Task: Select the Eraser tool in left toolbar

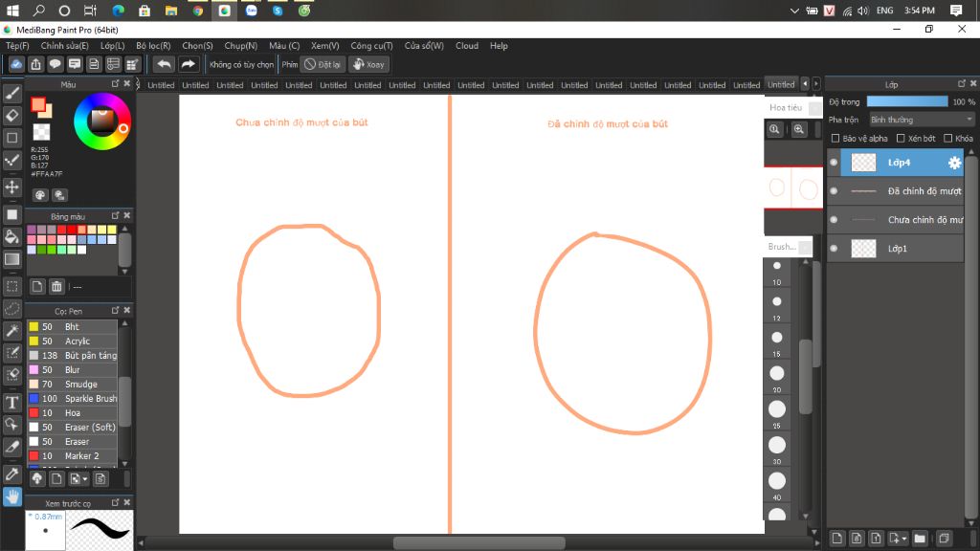Action: click(11, 116)
